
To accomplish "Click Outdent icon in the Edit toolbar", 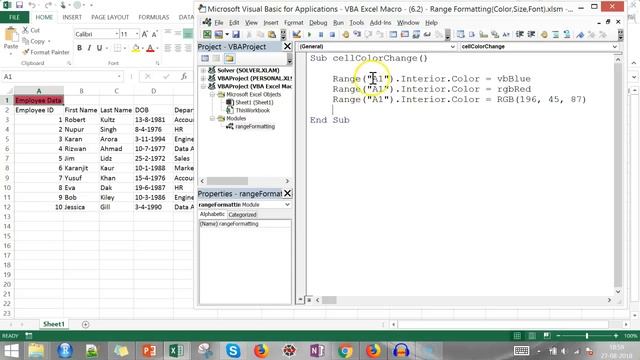I will pyautogui.click(x=531, y=35).
